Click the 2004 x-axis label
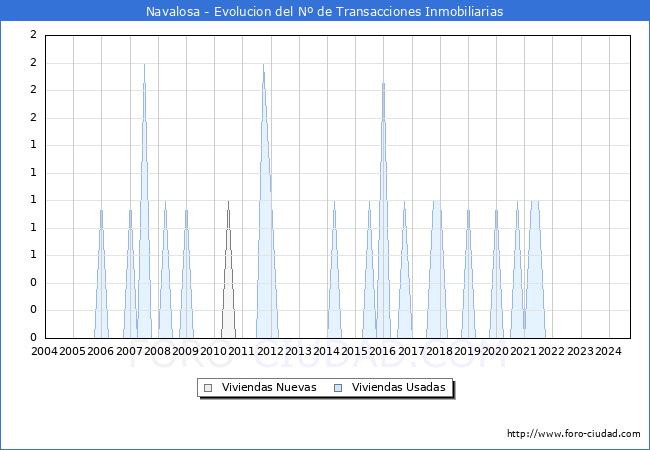The height and width of the screenshot is (450, 650). point(44,351)
